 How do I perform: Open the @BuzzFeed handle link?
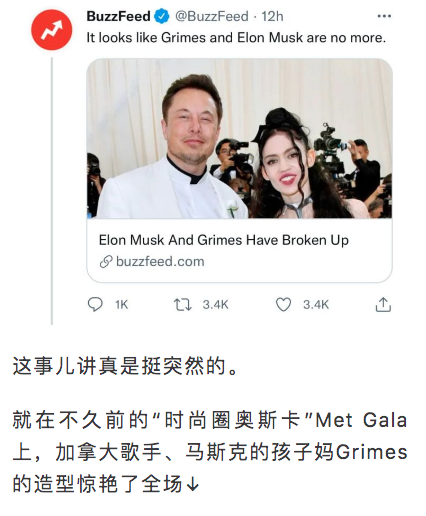(212, 16)
